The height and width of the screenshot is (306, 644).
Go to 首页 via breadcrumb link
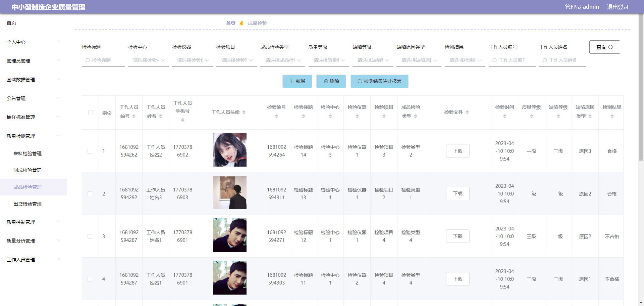pyautogui.click(x=231, y=23)
